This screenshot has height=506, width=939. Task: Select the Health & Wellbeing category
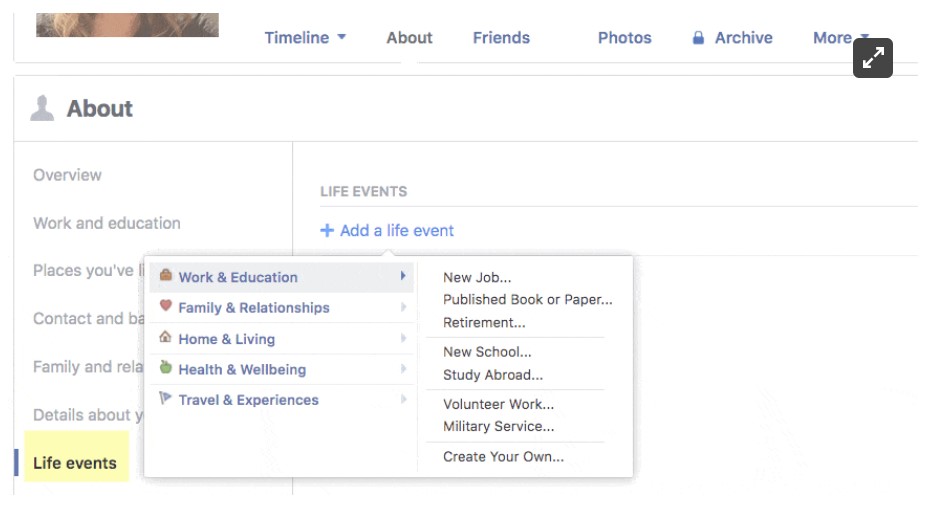point(281,369)
